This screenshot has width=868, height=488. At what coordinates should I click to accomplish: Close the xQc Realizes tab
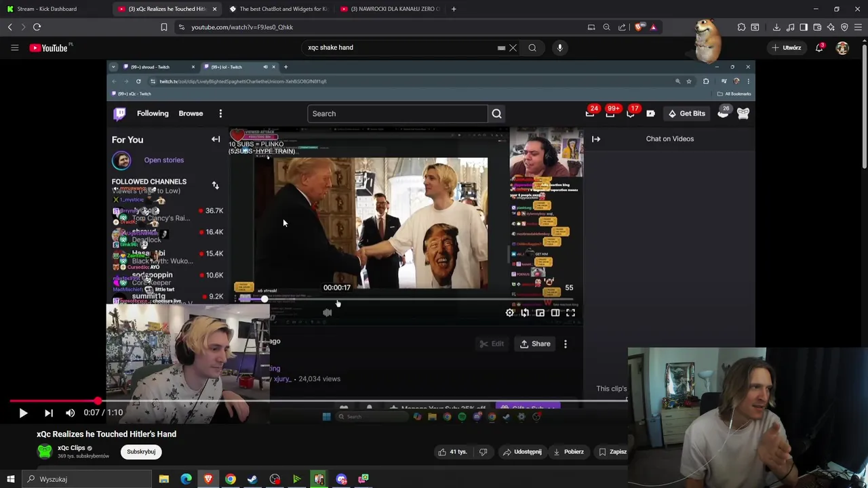(x=215, y=9)
